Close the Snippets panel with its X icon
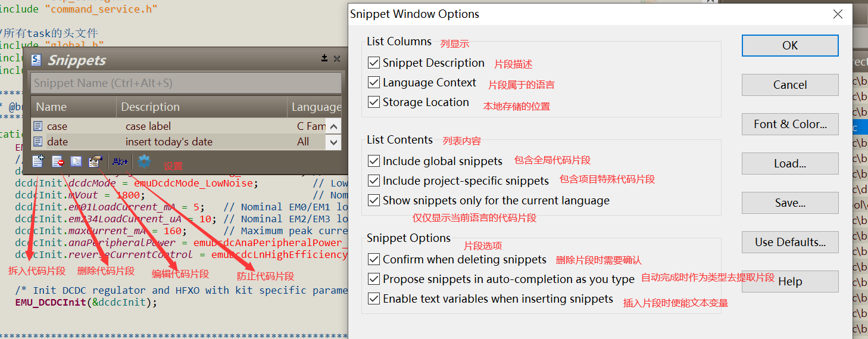 point(337,58)
